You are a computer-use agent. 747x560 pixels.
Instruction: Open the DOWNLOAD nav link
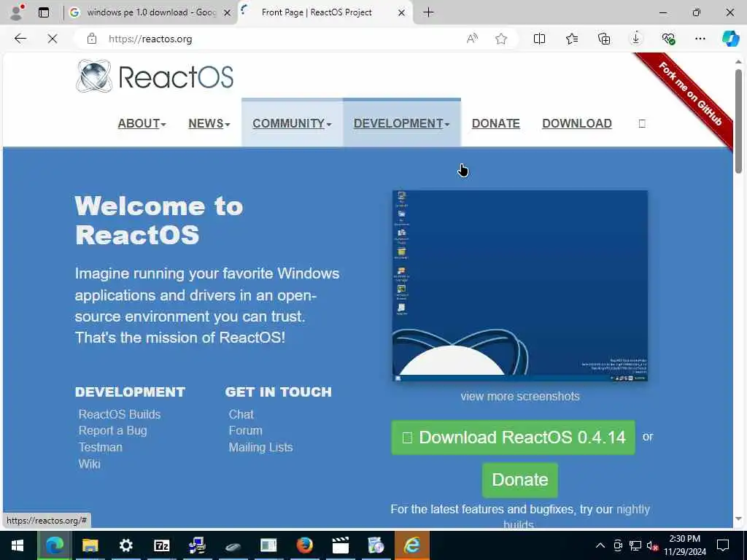[x=577, y=123]
